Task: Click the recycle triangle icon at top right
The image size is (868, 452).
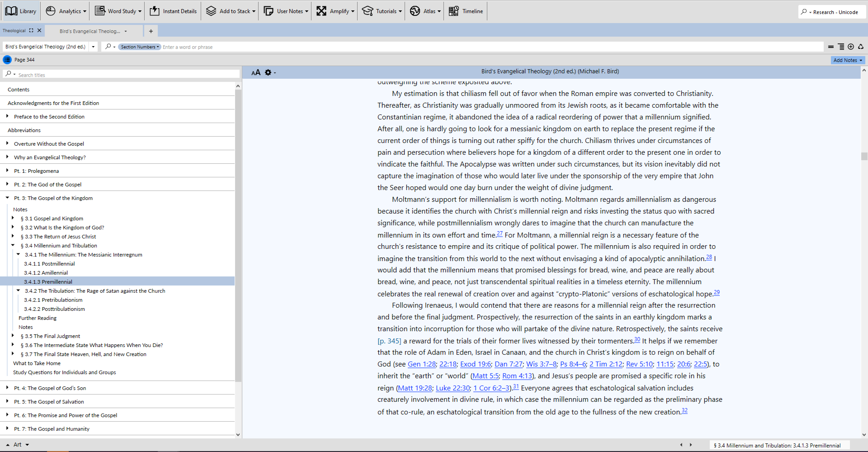Action: (861, 47)
